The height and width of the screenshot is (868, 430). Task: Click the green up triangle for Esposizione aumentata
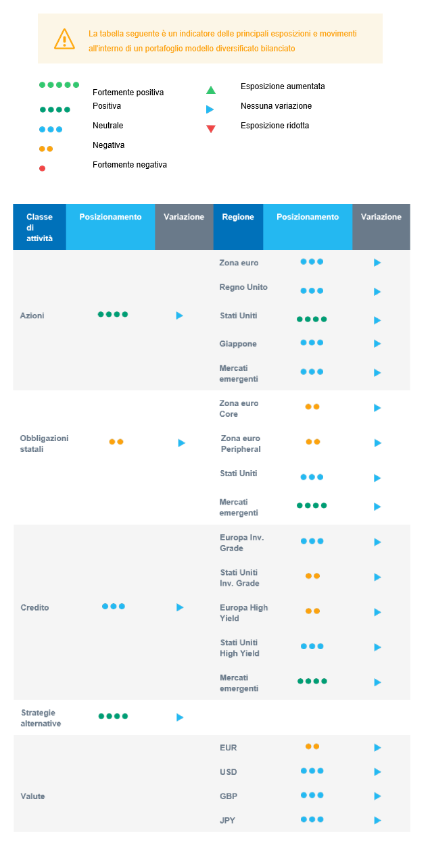pos(210,90)
